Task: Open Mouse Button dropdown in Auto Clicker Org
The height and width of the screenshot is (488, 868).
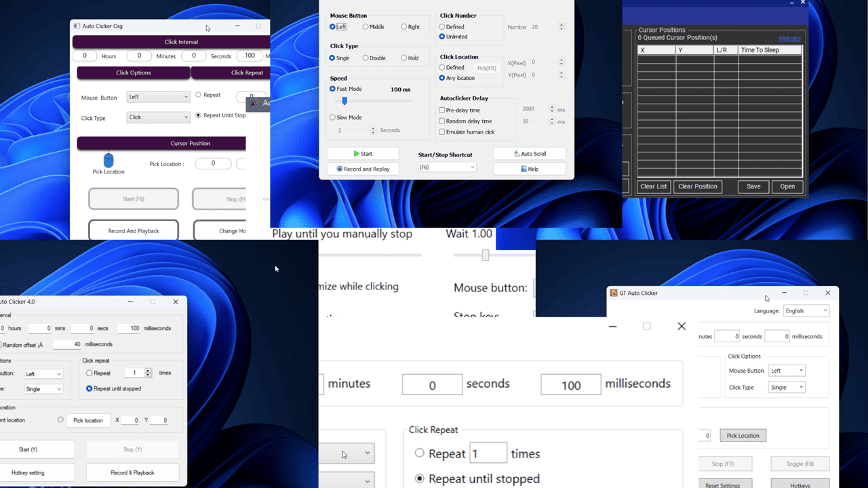Action: point(158,97)
